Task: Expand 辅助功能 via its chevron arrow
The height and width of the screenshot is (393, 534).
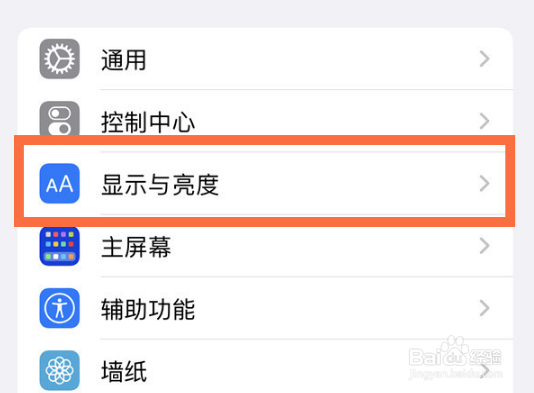Action: (485, 308)
